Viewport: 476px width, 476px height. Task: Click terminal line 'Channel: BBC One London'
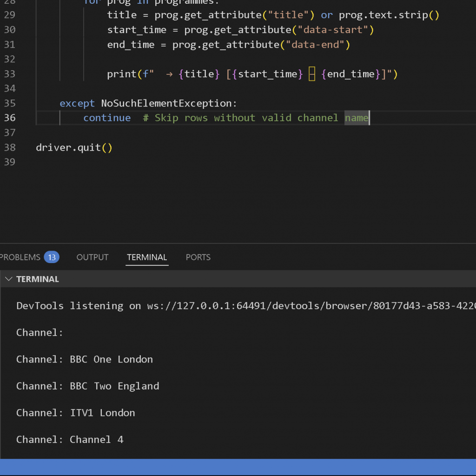click(85, 359)
